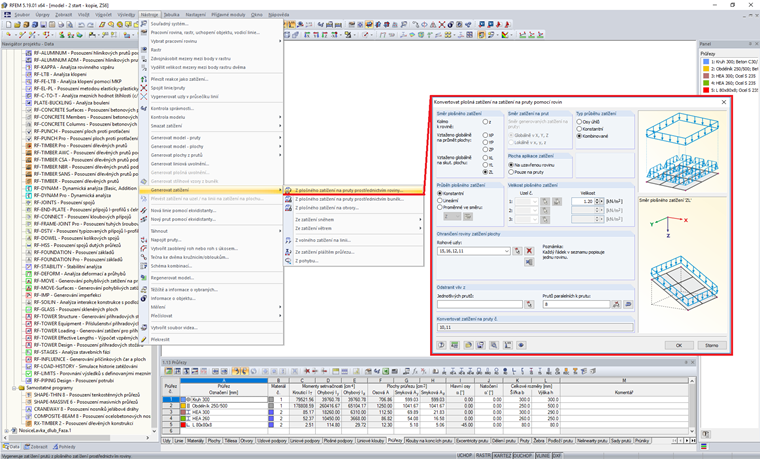Select the XL load direction radio
Screen dimensions: 760x459
point(485,158)
